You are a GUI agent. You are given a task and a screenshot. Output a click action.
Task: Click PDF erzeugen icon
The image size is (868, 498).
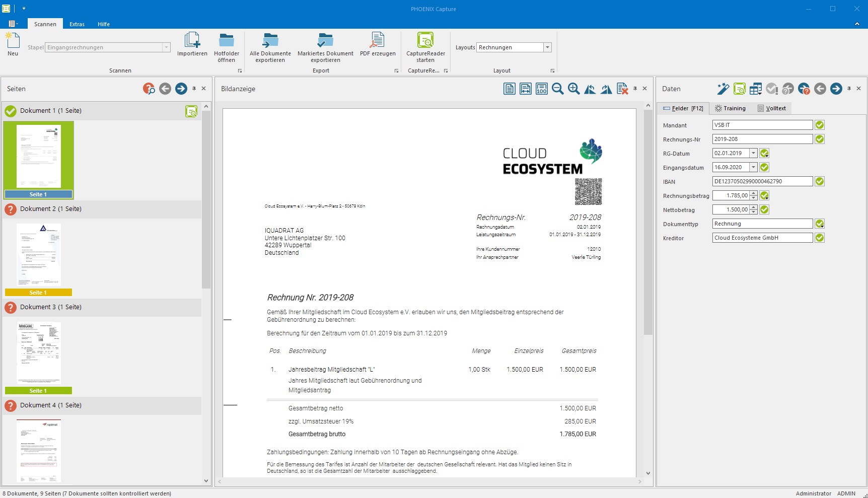[378, 40]
